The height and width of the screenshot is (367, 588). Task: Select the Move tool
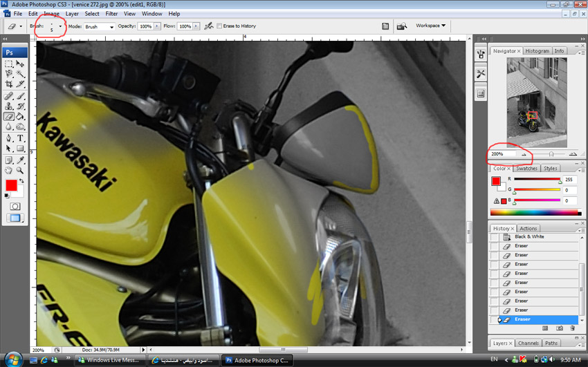coord(20,64)
